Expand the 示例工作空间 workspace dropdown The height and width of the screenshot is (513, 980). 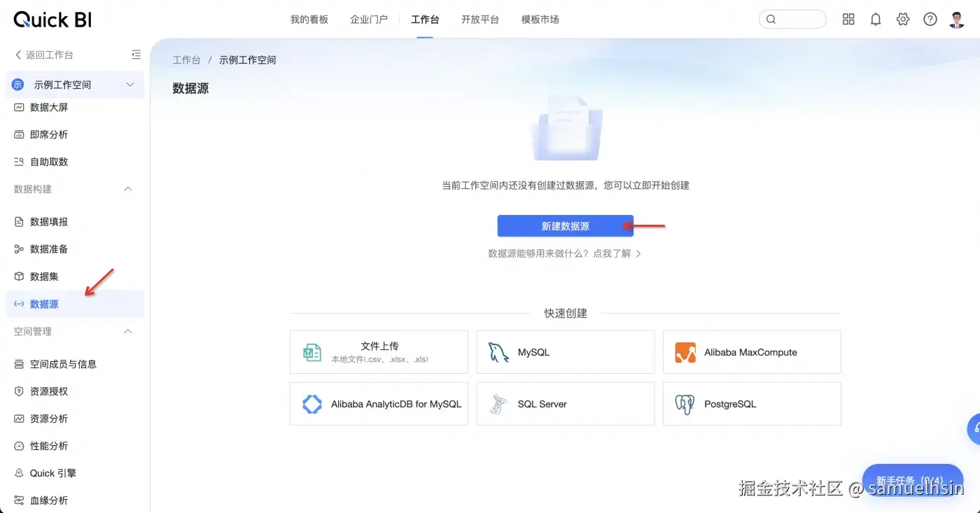75,85
